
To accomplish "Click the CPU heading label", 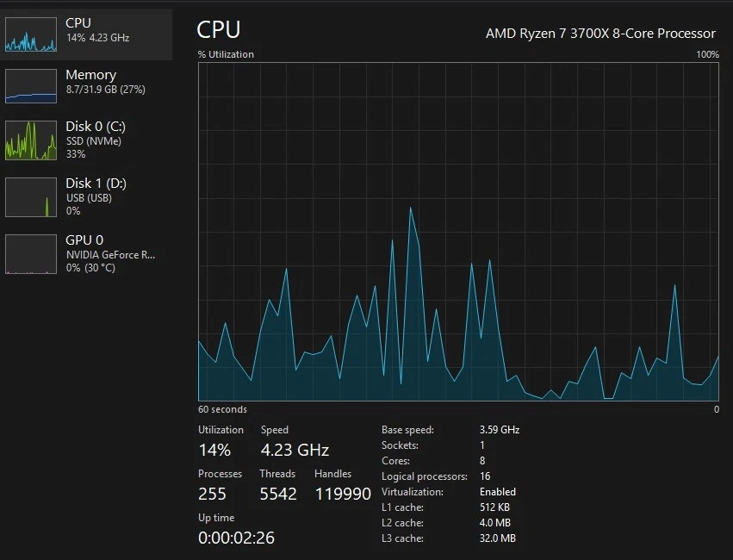I will (x=218, y=29).
